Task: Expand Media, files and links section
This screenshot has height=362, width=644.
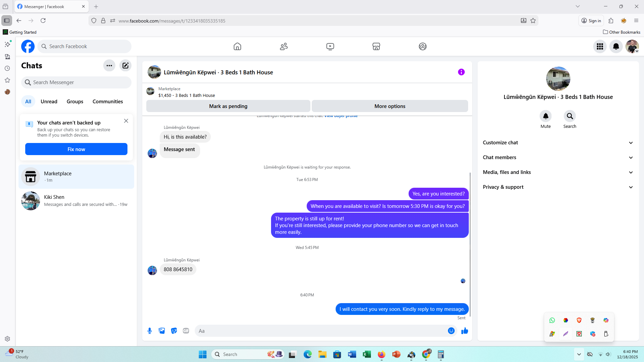Action: 558,172
